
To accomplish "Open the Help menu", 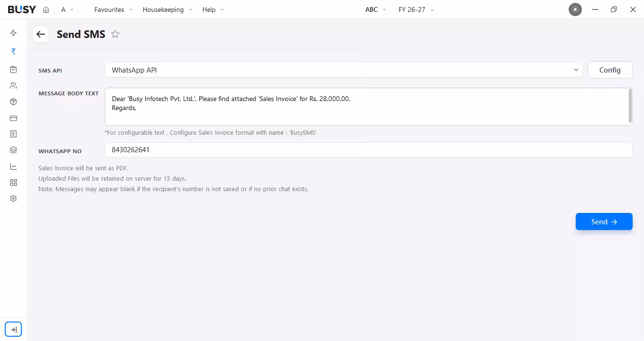I will coord(213,9).
